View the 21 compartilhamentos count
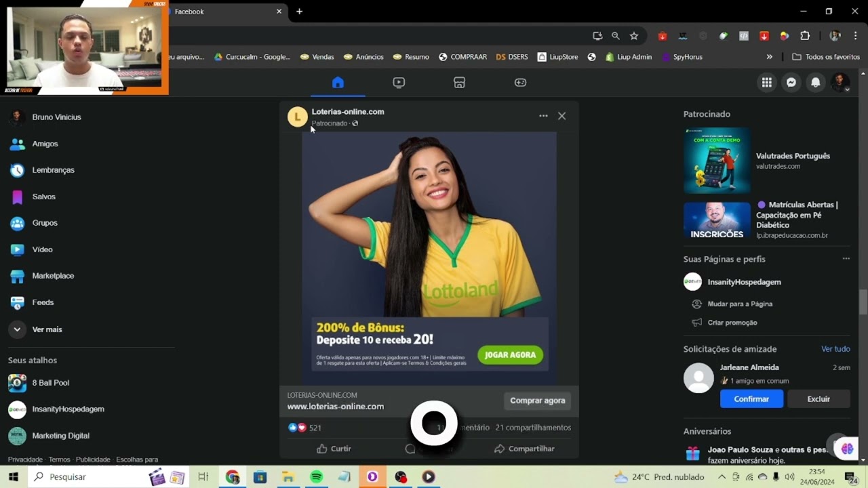 (x=533, y=428)
